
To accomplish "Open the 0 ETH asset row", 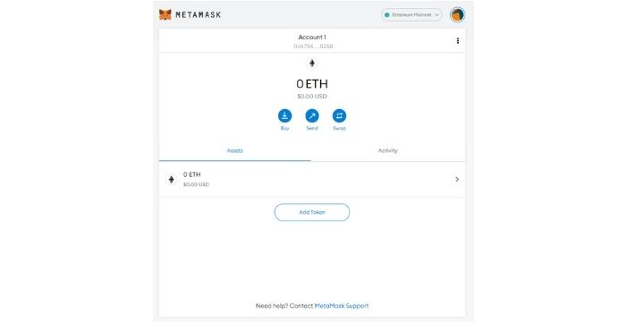I will [x=312, y=180].
